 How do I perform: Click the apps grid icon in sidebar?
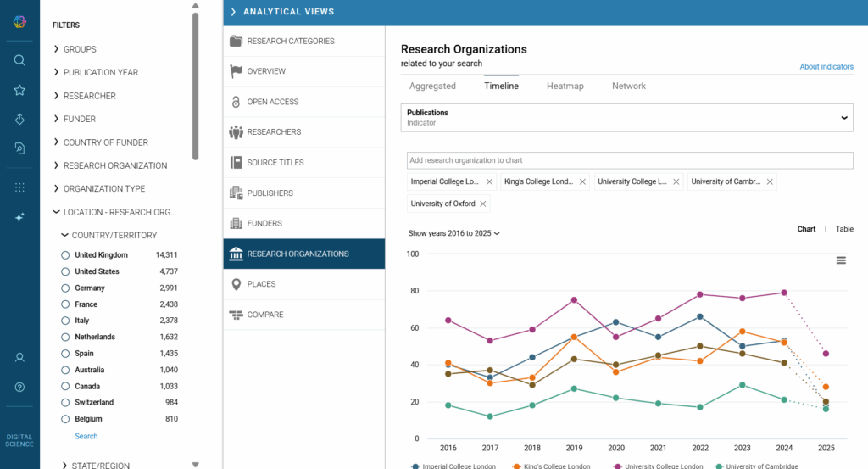coord(19,187)
